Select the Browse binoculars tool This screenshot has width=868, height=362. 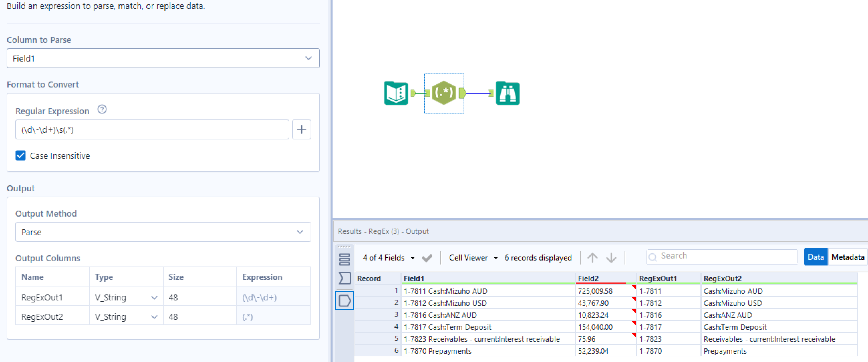[x=507, y=93]
